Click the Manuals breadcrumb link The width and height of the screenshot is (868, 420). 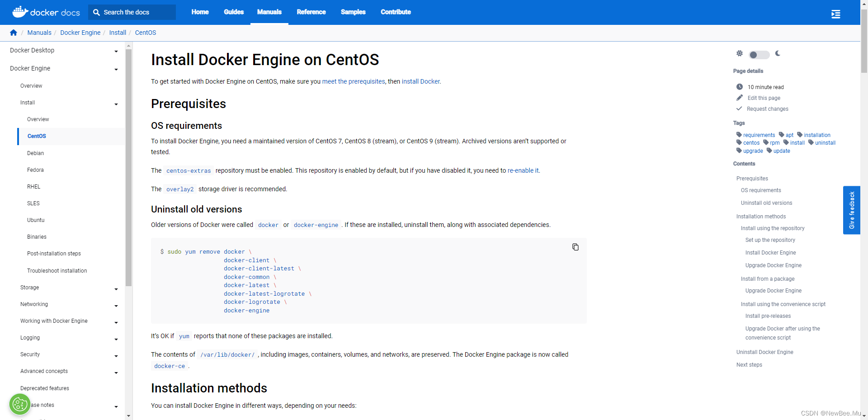point(39,33)
